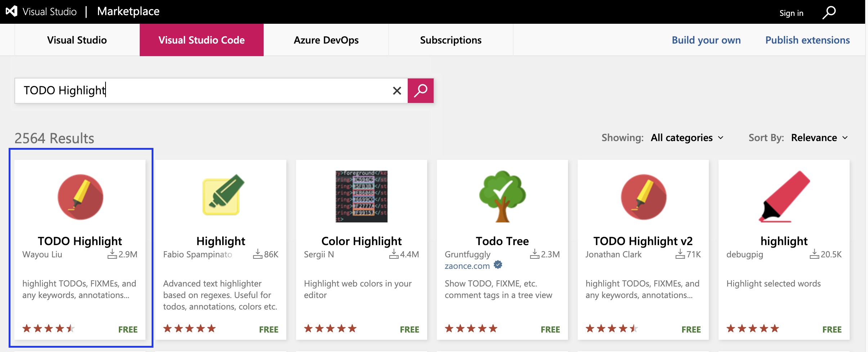Select the Visual Studio Code tab

click(x=202, y=40)
